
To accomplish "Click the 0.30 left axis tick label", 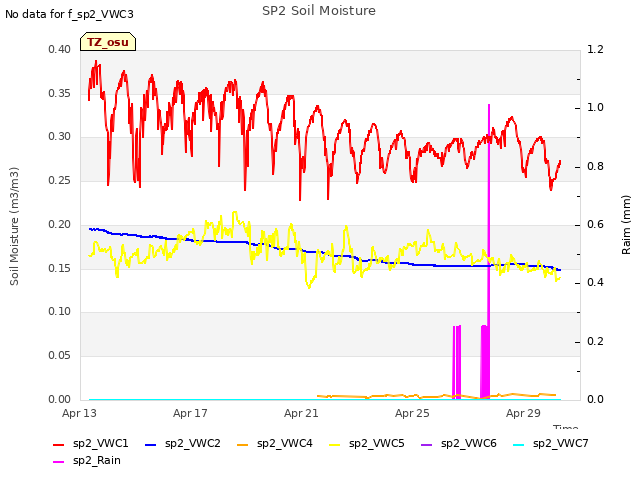I will 60,136.
